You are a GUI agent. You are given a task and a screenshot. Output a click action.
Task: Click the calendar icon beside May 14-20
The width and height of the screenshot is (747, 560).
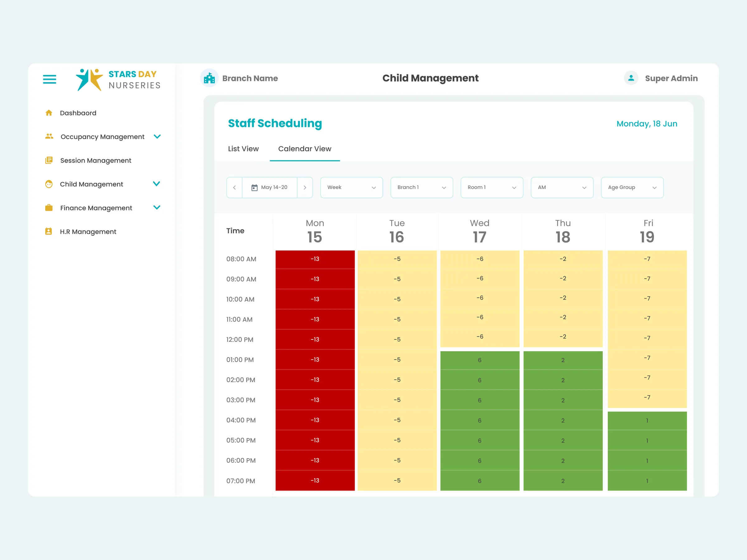pyautogui.click(x=254, y=187)
